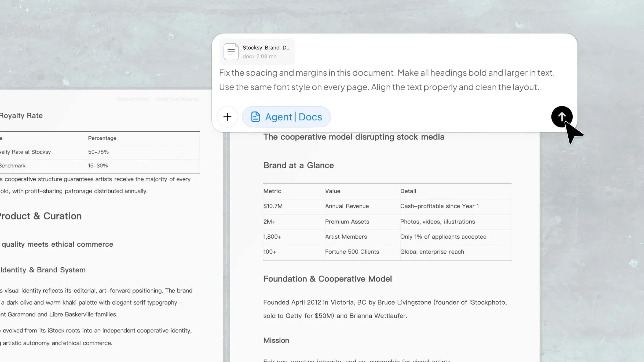The image size is (644, 362).
Task: Click the 'Benchmark' row label
Action: (13, 165)
